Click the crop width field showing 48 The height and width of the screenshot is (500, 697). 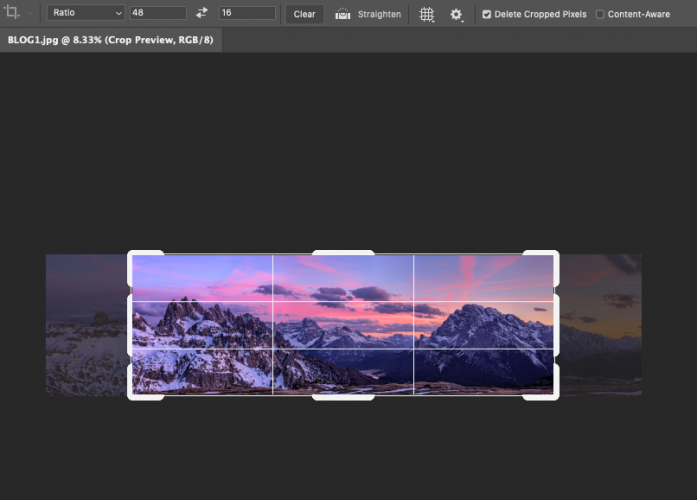[x=157, y=14]
